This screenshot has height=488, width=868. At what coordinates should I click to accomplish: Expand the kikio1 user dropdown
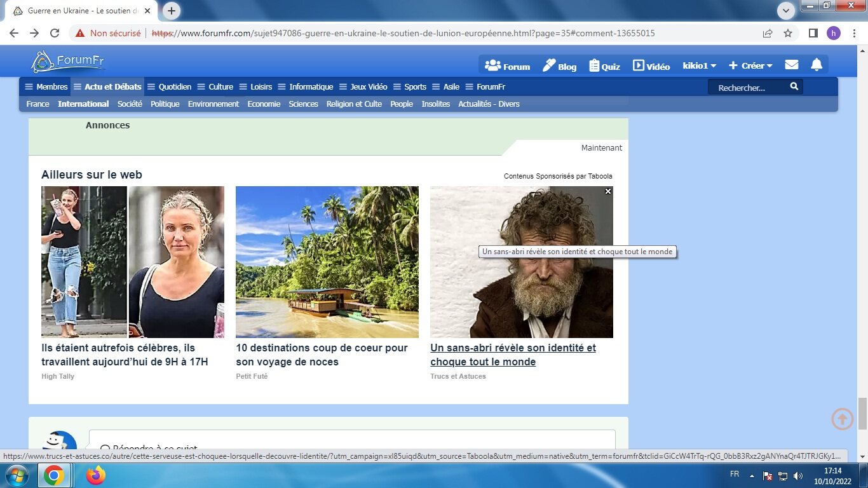pos(699,66)
